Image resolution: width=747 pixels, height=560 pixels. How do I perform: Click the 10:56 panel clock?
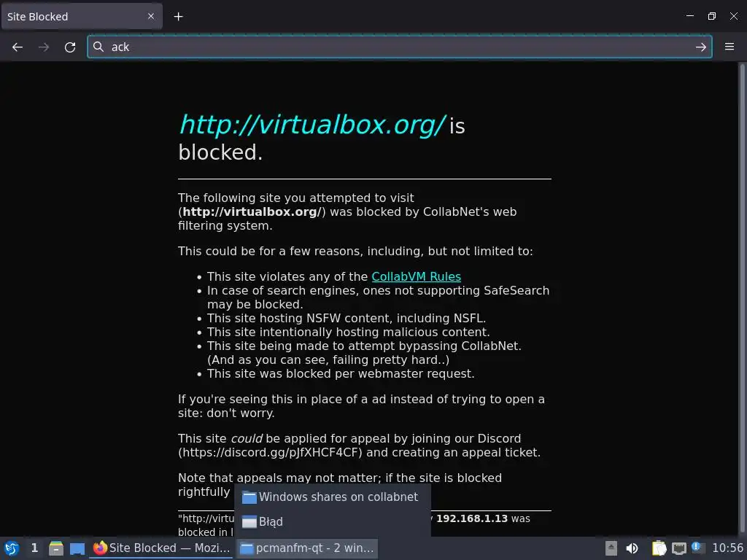(727, 548)
